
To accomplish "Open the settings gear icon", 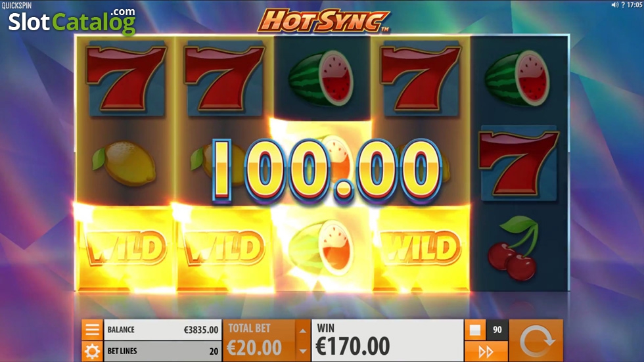I will pos(92,351).
